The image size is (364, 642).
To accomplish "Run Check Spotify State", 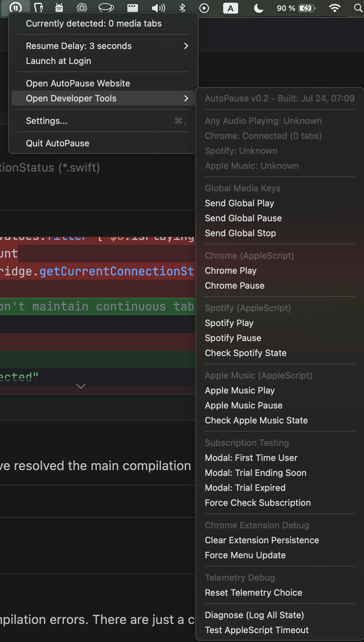I will 246,353.
